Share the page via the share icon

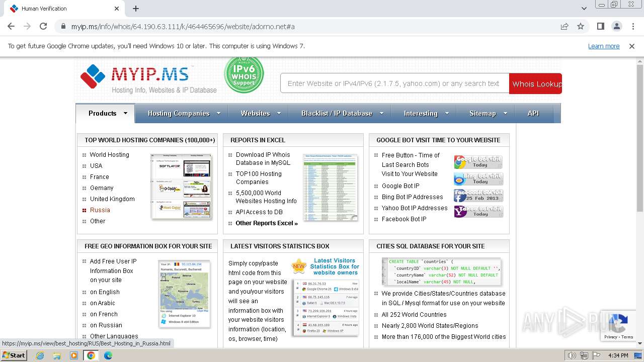coord(565,26)
